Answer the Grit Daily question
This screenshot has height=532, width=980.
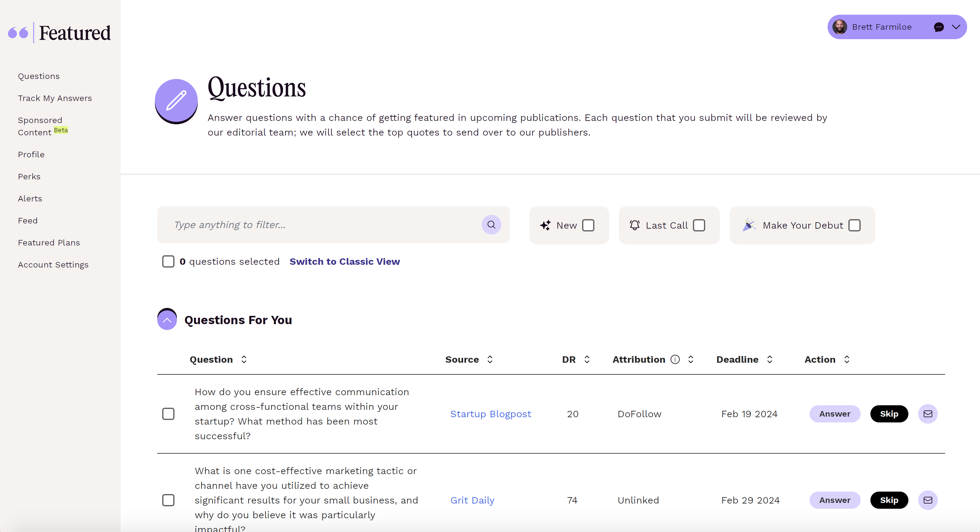(x=835, y=500)
